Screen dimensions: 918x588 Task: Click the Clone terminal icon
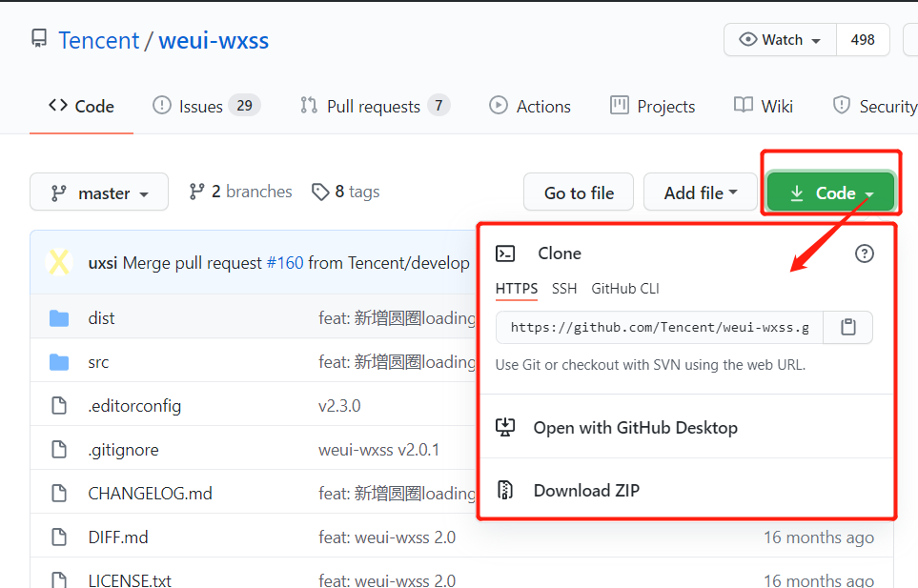coord(505,253)
